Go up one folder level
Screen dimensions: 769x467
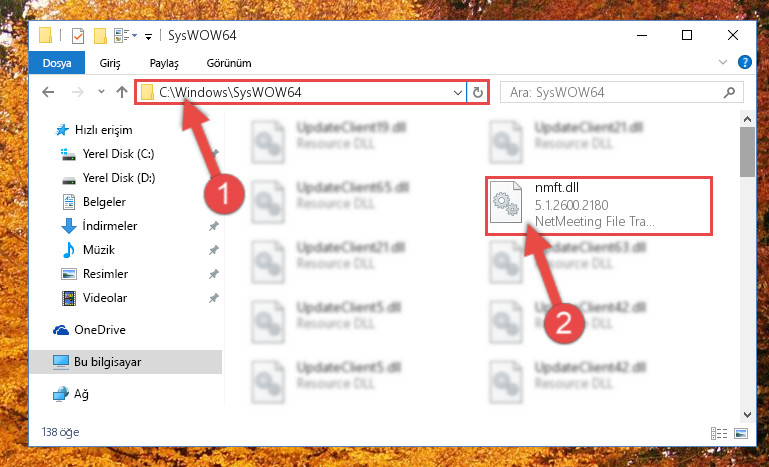coord(122,92)
